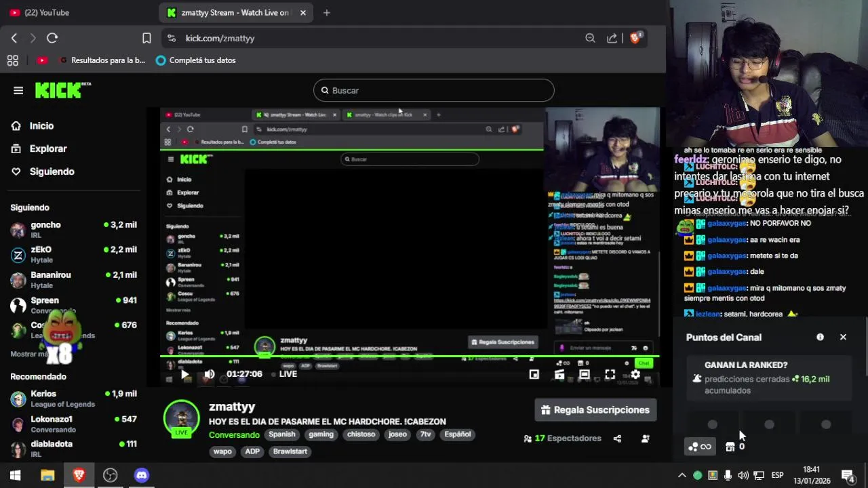Close the zmattyy Stream tab
The image size is (868, 488).
click(x=302, y=12)
